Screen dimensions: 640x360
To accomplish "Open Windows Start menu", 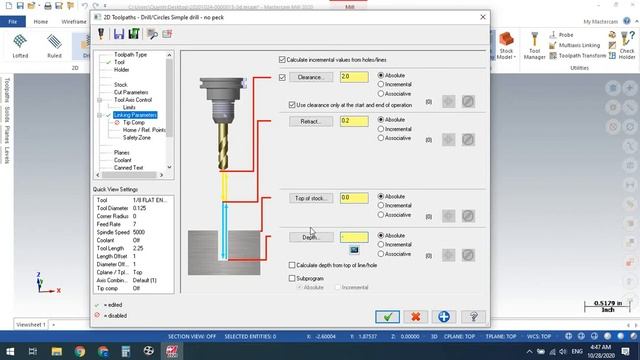I will pos(10,351).
